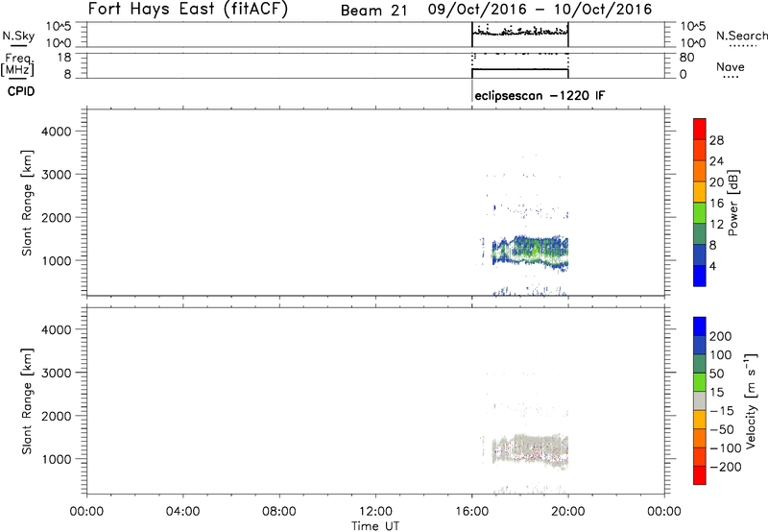Click the gray band of the Velocity color bar

700,400
